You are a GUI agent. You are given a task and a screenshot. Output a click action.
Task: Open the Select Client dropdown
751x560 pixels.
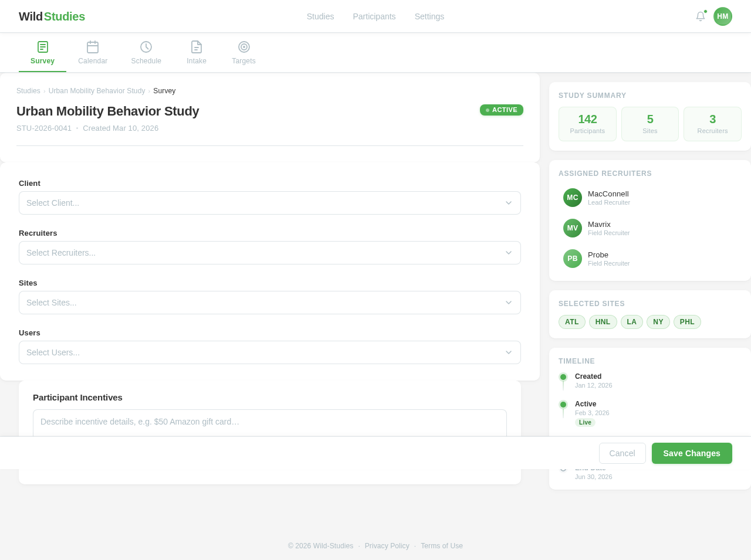tap(269, 203)
